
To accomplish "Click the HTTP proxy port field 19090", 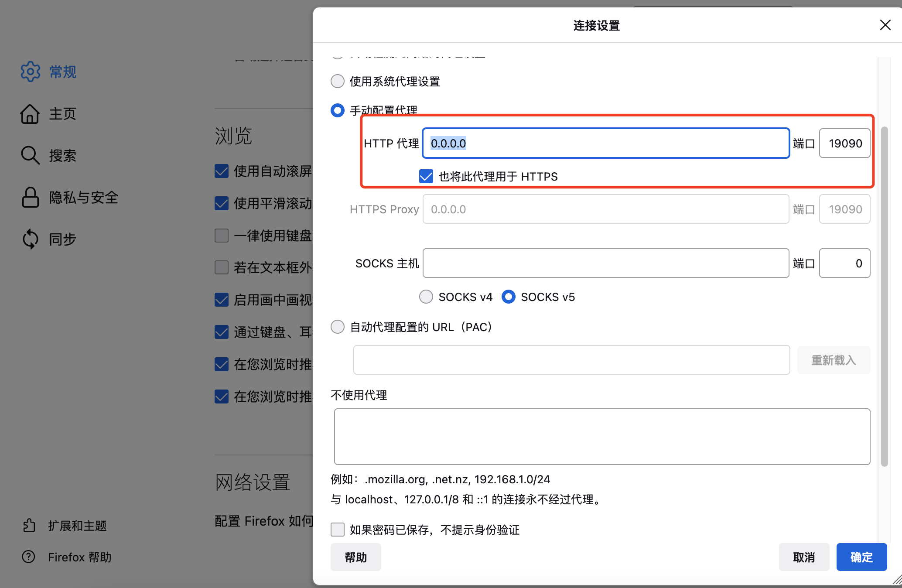I will pos(844,144).
